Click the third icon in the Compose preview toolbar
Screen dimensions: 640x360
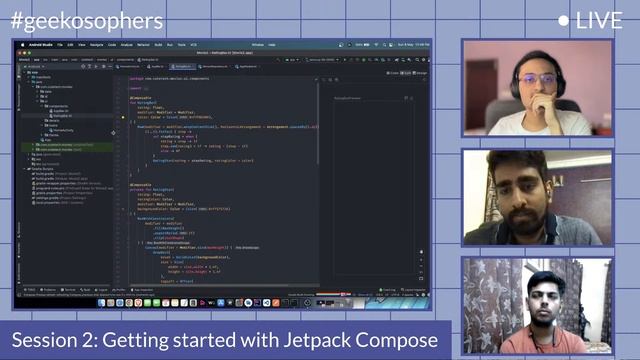[337, 80]
